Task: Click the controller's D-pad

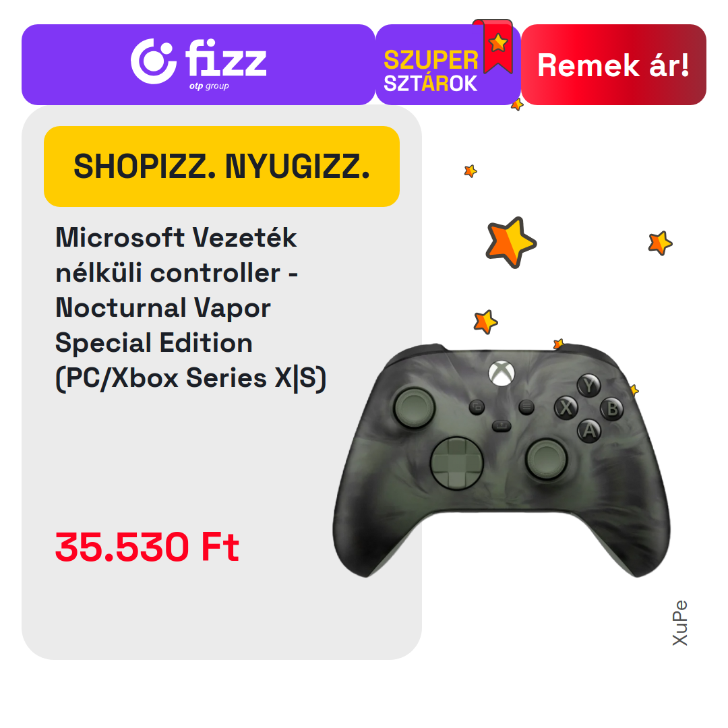Action: [457, 463]
